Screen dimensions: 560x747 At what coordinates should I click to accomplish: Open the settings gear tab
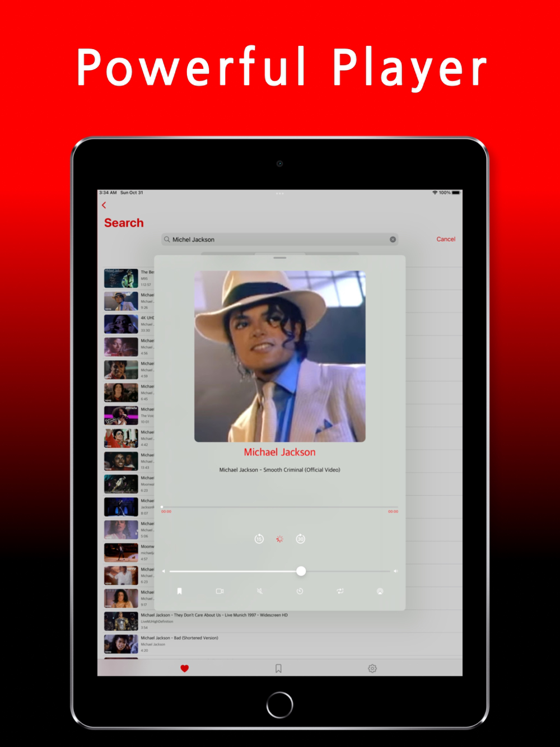372,668
